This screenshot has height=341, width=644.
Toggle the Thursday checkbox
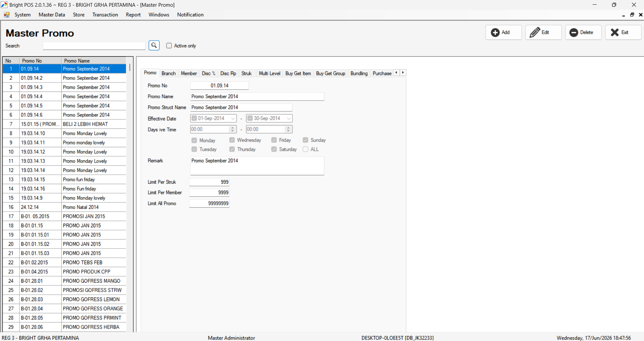(232, 149)
